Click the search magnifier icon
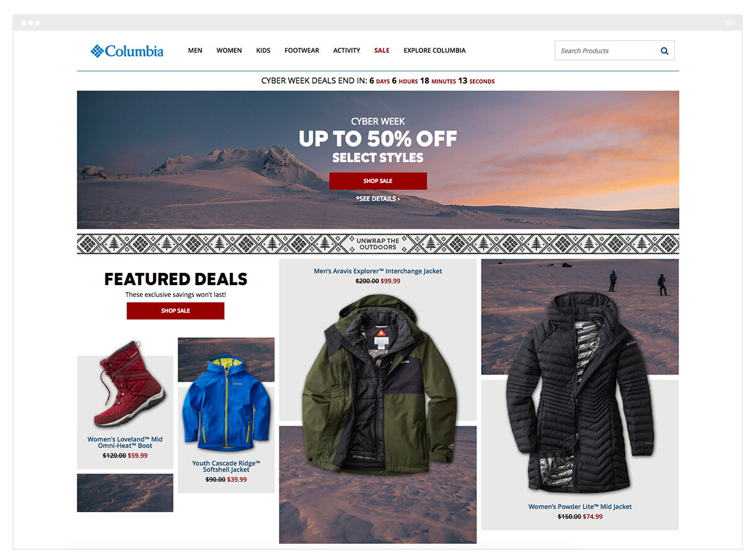This screenshot has height=558, width=756. click(664, 51)
